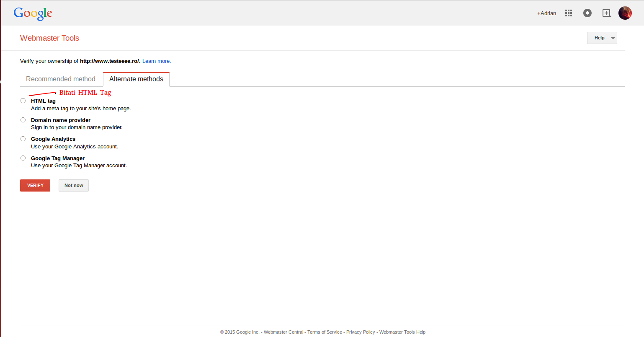Click the Webmaster Tools title
644x337 pixels.
[x=49, y=38]
